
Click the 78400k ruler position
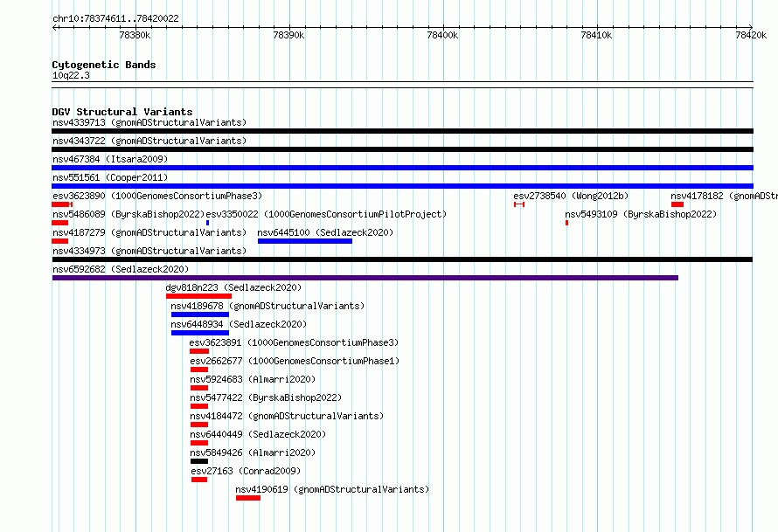pos(442,35)
